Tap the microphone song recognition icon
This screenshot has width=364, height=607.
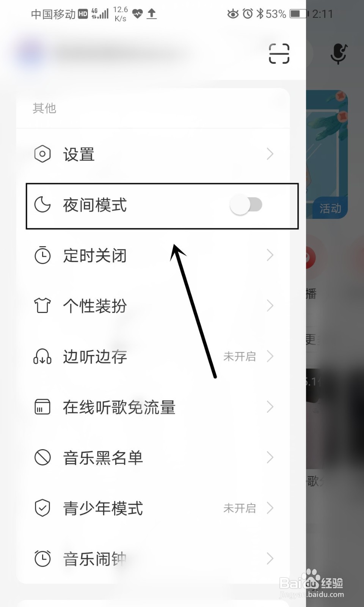pos(338,53)
